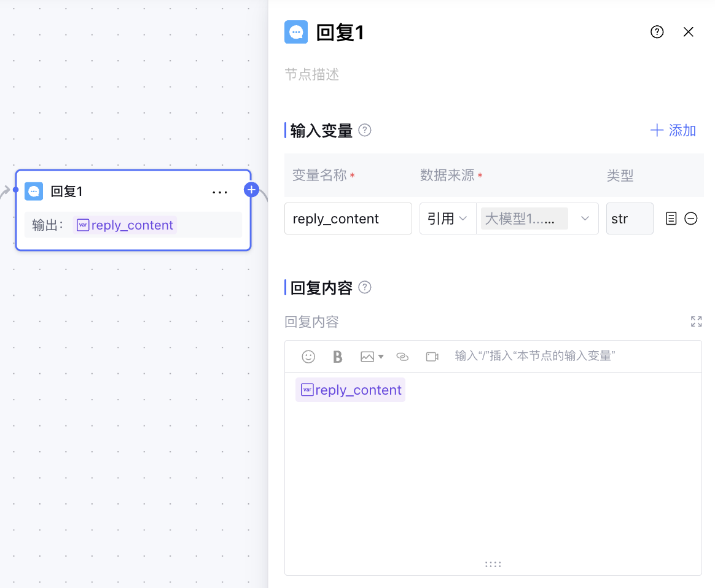Click the document icon beside str type
This screenshot has height=588, width=715.
coord(671,219)
